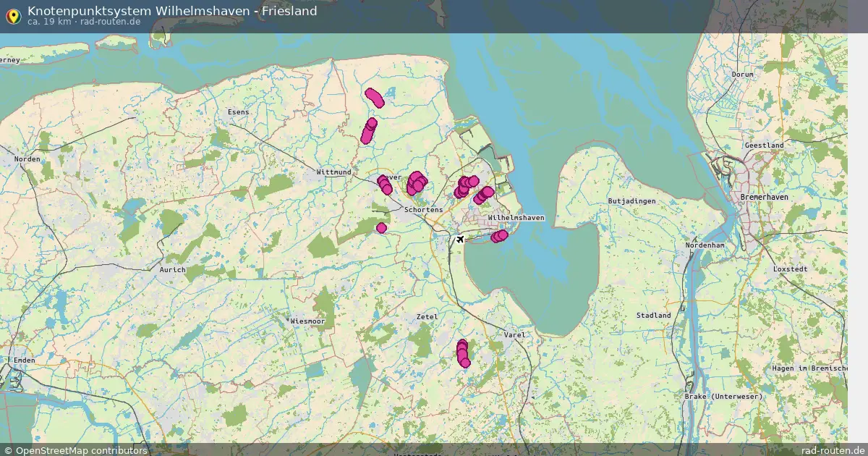Click the Norden town label
Viewport: 868px width, 456px height.
click(27, 159)
